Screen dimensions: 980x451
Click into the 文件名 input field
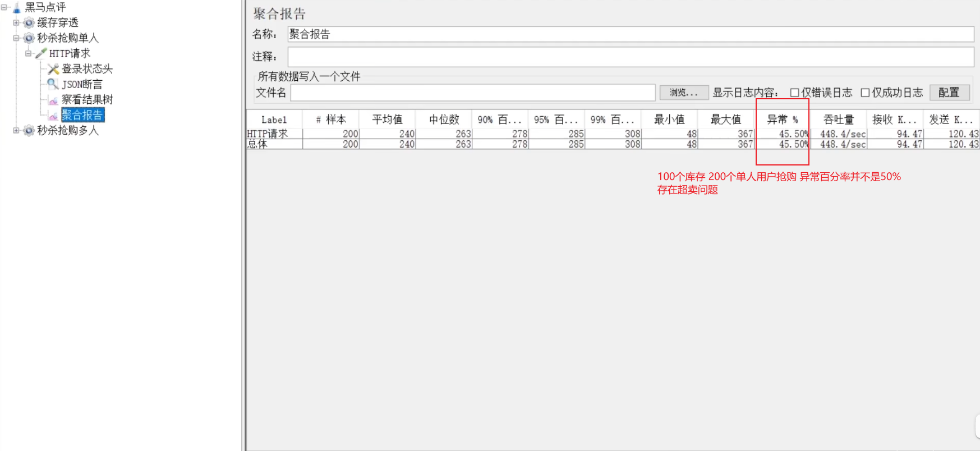point(473,93)
